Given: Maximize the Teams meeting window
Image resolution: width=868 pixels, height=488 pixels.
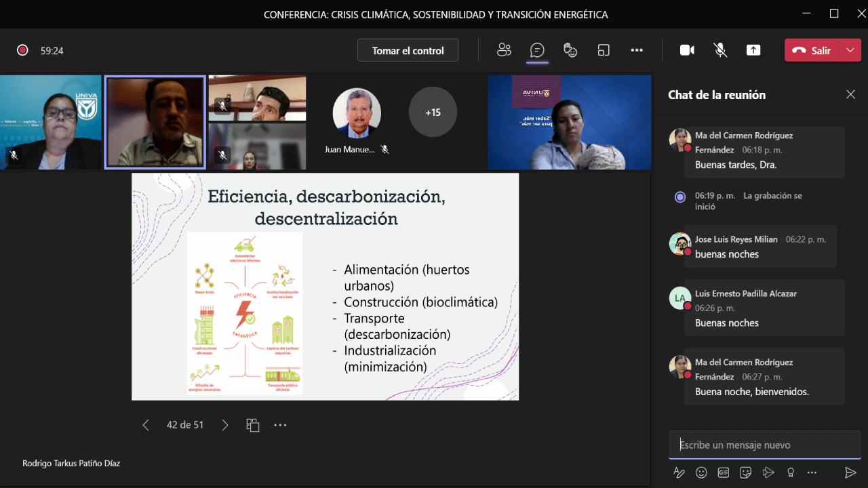Looking at the screenshot, I should pos(834,14).
